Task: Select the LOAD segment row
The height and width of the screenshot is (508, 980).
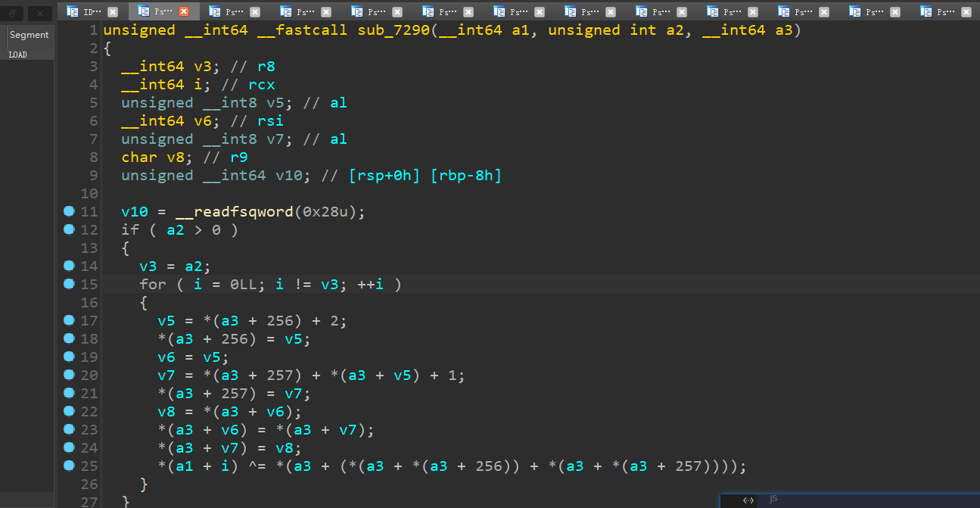Action: pos(27,55)
